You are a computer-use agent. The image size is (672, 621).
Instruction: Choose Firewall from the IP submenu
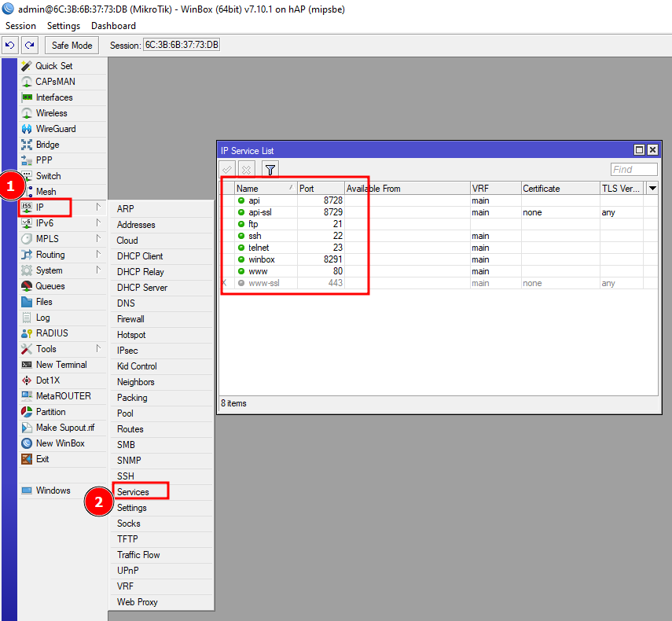[x=130, y=319]
